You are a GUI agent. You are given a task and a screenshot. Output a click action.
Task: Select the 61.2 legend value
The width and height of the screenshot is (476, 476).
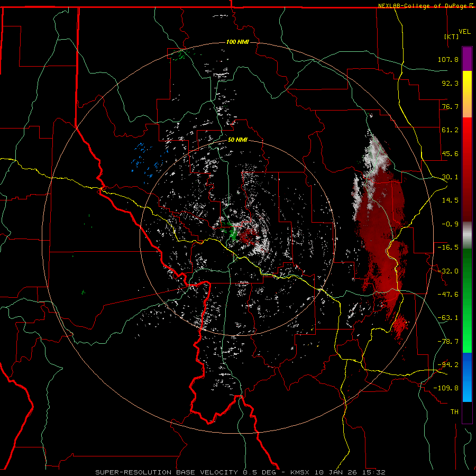coord(450,130)
